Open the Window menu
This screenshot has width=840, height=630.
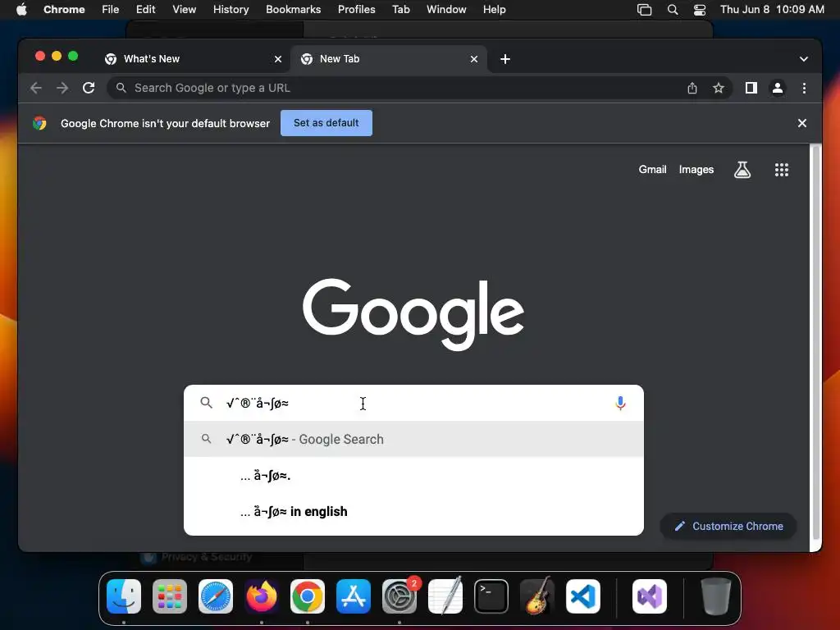point(446,10)
